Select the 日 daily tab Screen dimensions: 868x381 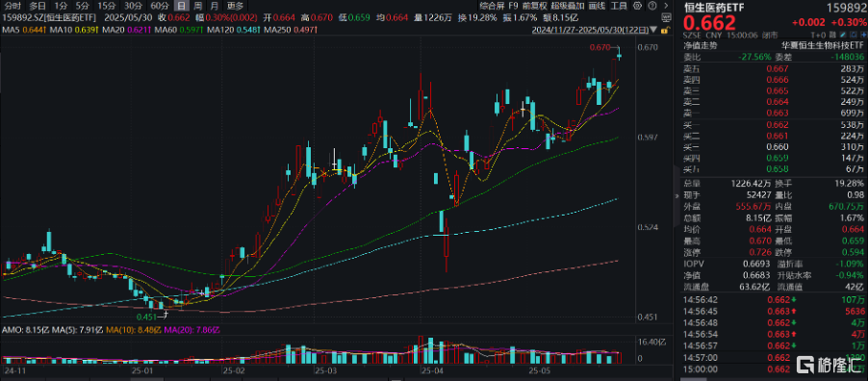click(x=181, y=6)
